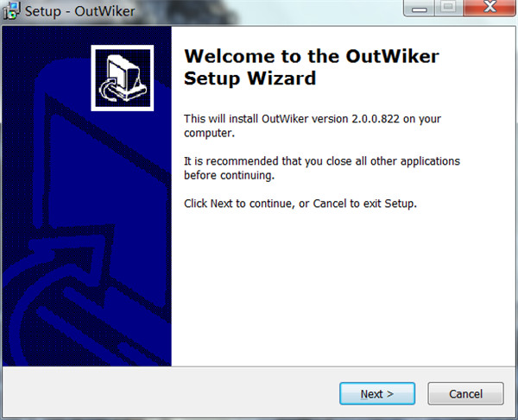
Task: Click the 'Welcome to the OutWiker' heading line
Action: coord(312,56)
